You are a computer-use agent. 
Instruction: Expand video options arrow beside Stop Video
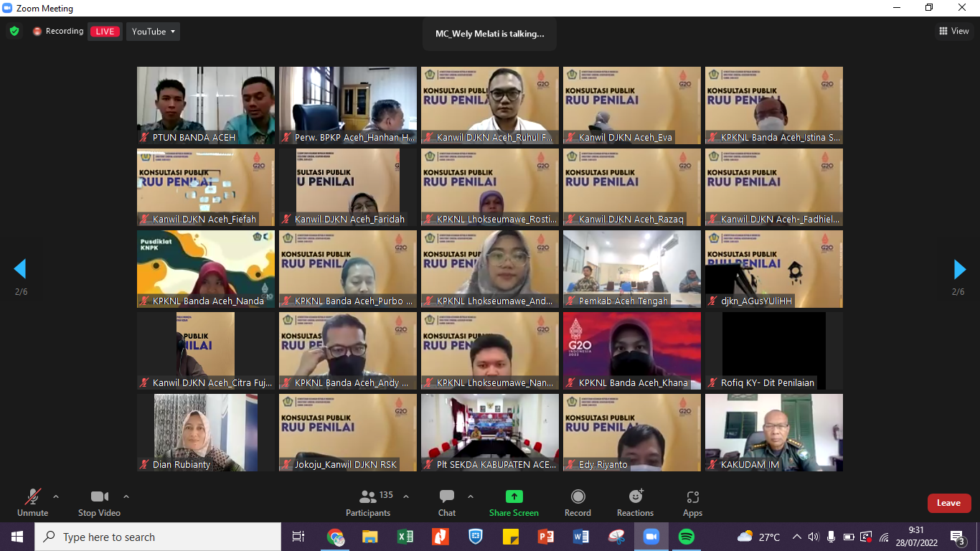click(x=126, y=496)
